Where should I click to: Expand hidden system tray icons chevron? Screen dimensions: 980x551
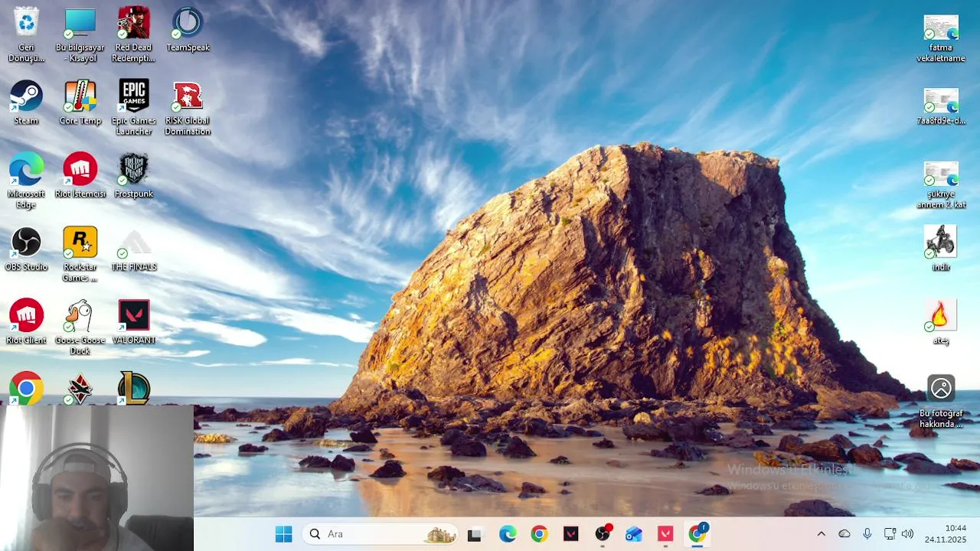point(822,534)
